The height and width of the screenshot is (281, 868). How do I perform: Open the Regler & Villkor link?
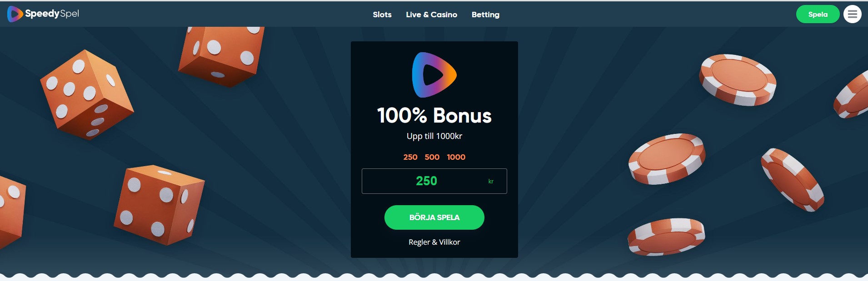click(x=434, y=242)
